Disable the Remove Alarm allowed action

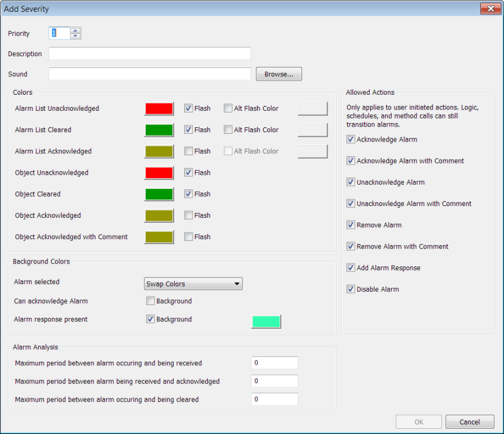coord(351,225)
